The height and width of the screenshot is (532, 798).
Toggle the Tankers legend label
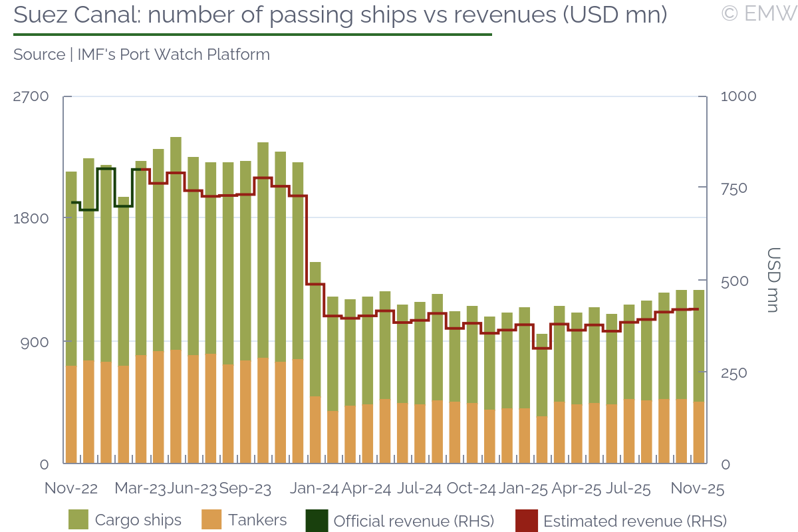[257, 520]
